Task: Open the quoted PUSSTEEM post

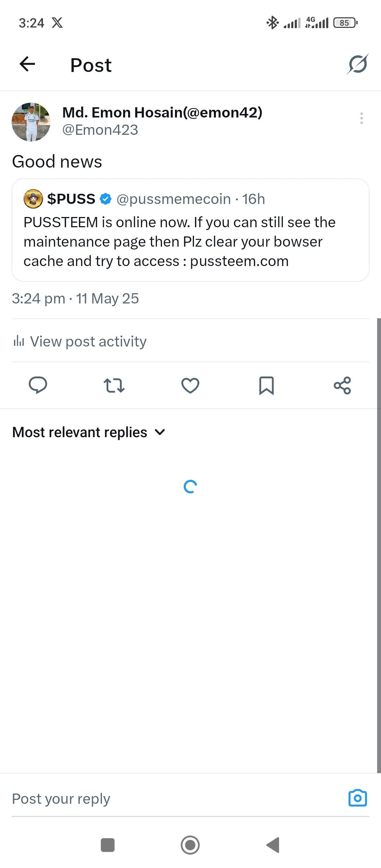Action: pyautogui.click(x=190, y=230)
